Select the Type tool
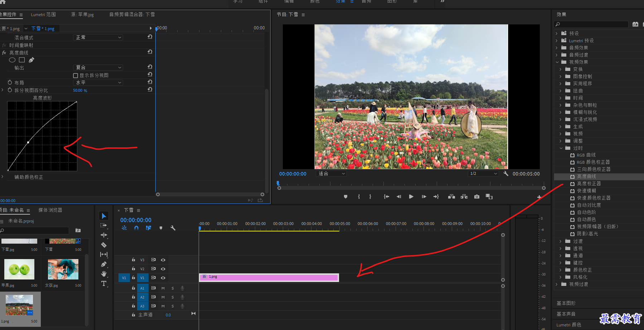 tap(104, 283)
